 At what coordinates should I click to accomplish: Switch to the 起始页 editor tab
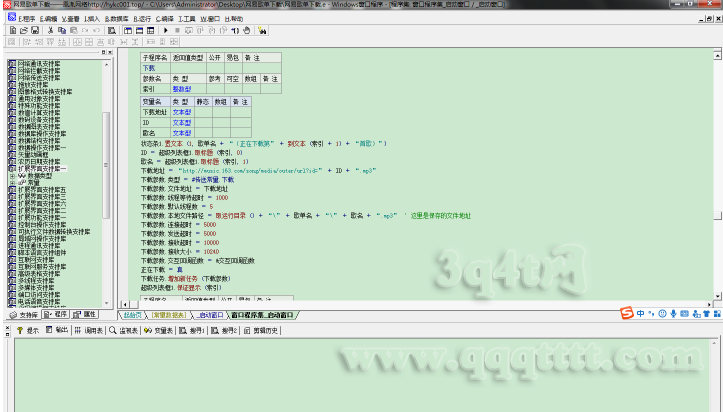click(132, 315)
